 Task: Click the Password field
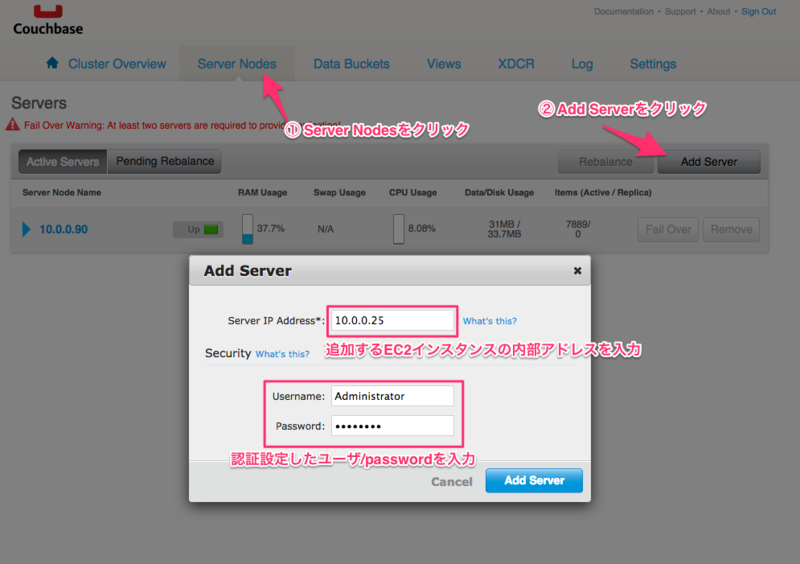(392, 426)
